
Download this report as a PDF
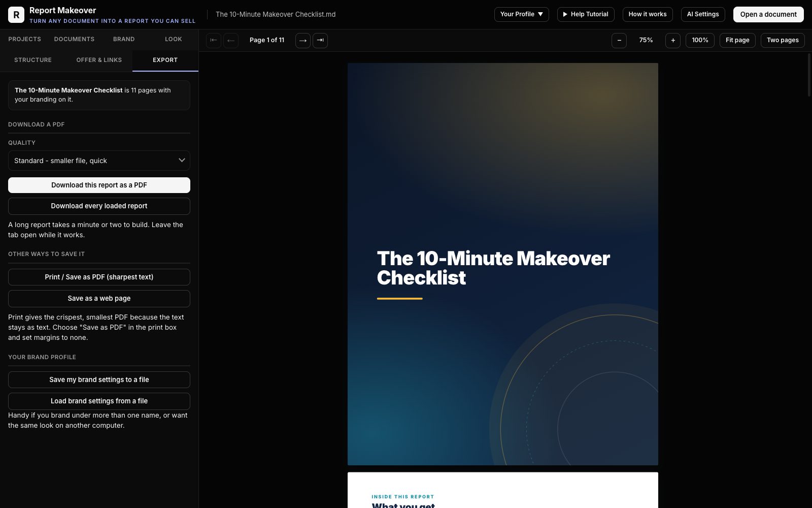(x=99, y=185)
